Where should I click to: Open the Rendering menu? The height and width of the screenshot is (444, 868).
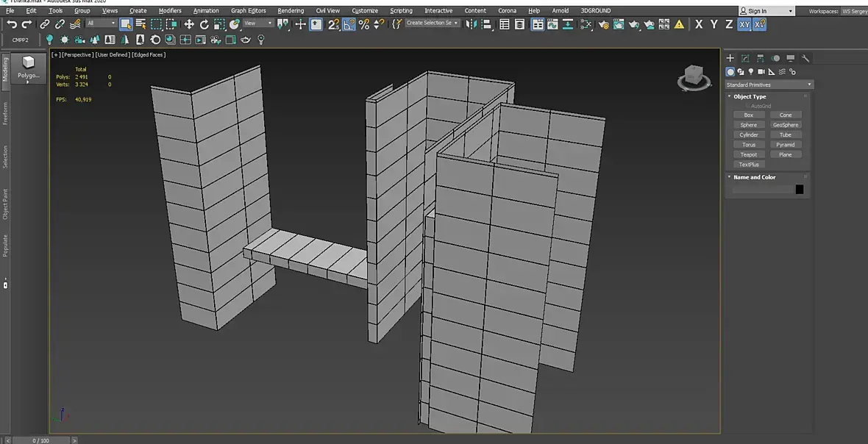pos(291,11)
